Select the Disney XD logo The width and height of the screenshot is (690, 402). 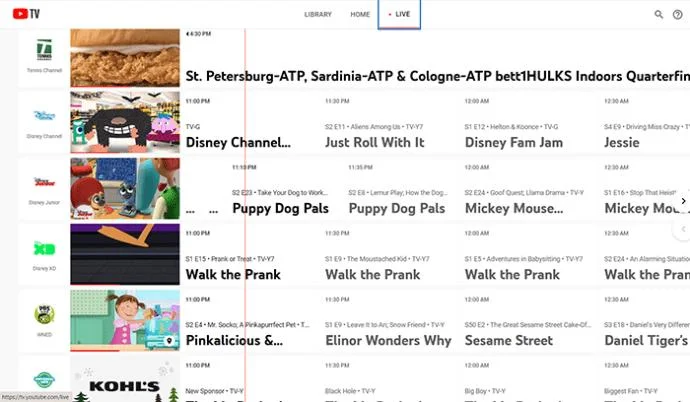tap(44, 249)
